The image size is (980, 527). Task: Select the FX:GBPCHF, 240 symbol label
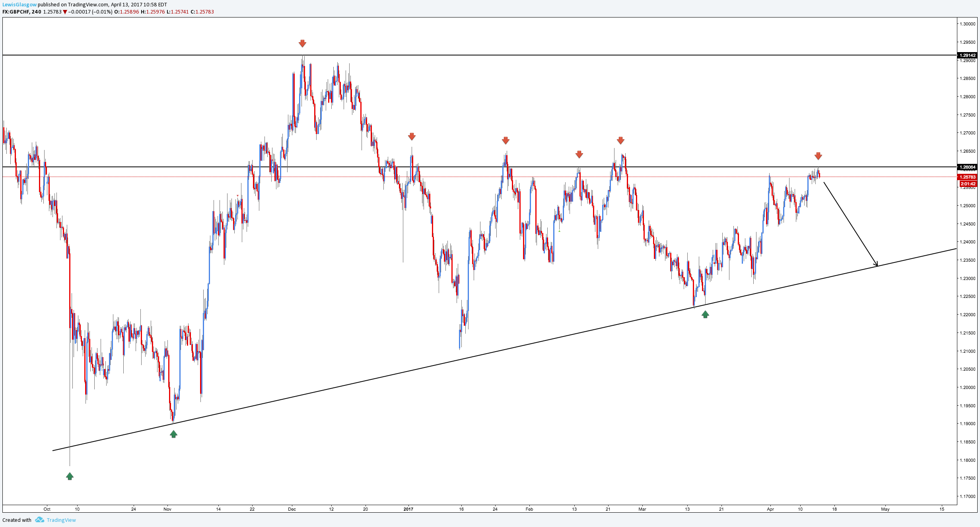pyautogui.click(x=21, y=12)
